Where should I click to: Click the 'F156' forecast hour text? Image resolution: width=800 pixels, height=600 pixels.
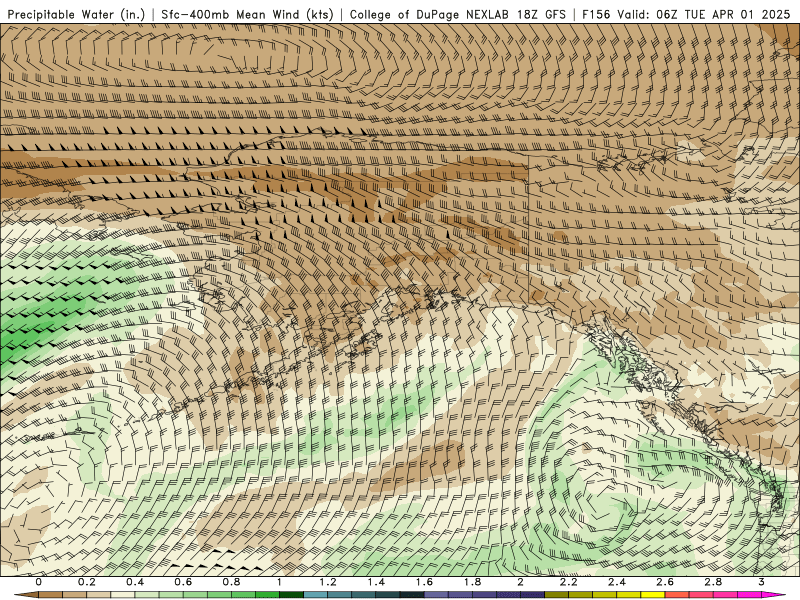coord(596,14)
